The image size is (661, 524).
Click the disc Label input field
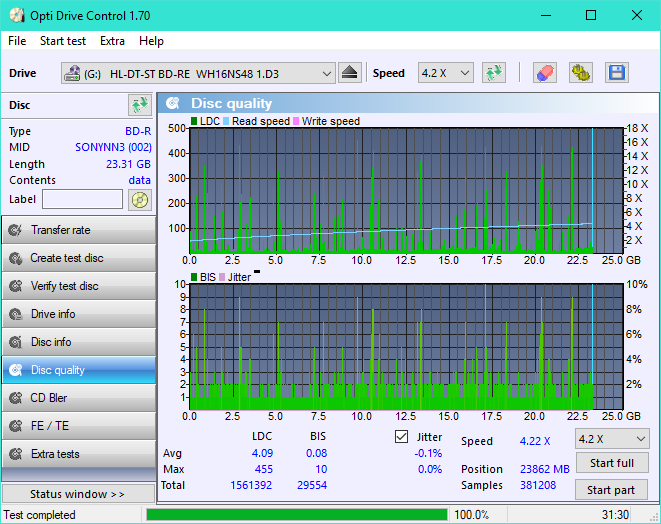pyautogui.click(x=83, y=199)
